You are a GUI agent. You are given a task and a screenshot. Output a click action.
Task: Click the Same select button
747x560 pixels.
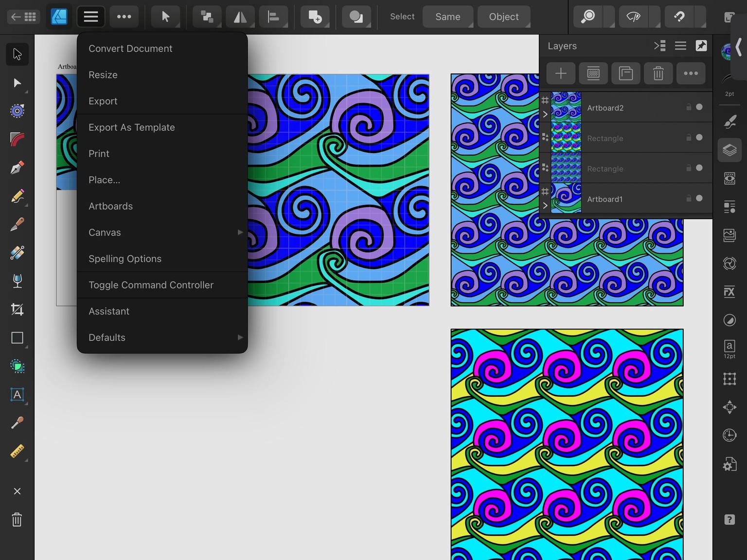pos(448,17)
